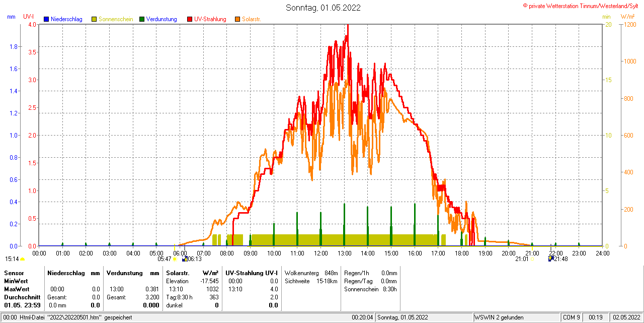This screenshot has height=323, width=644.
Task: Click the yellow min axis label
Action: pos(606,17)
